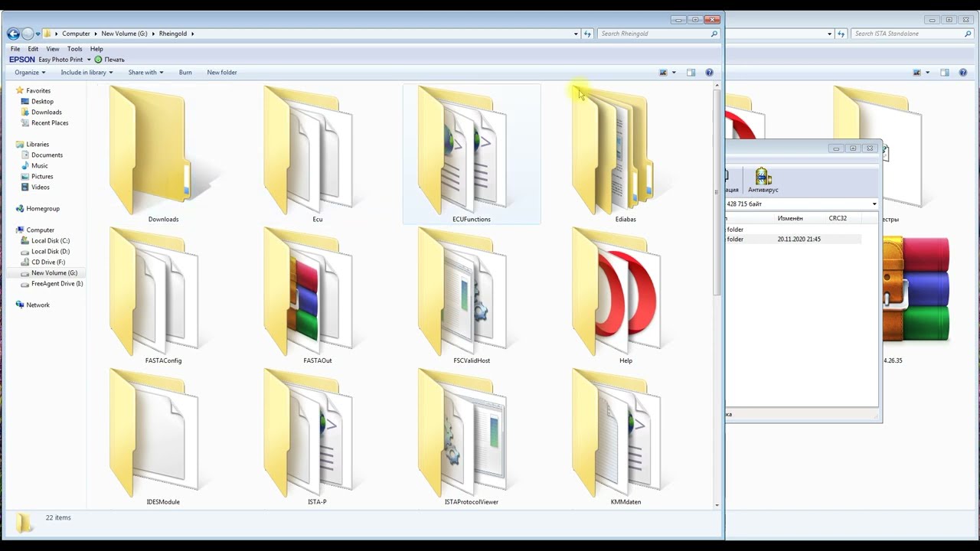The width and height of the screenshot is (980, 551).
Task: Select Homegroup in navigation pane
Action: click(42, 209)
